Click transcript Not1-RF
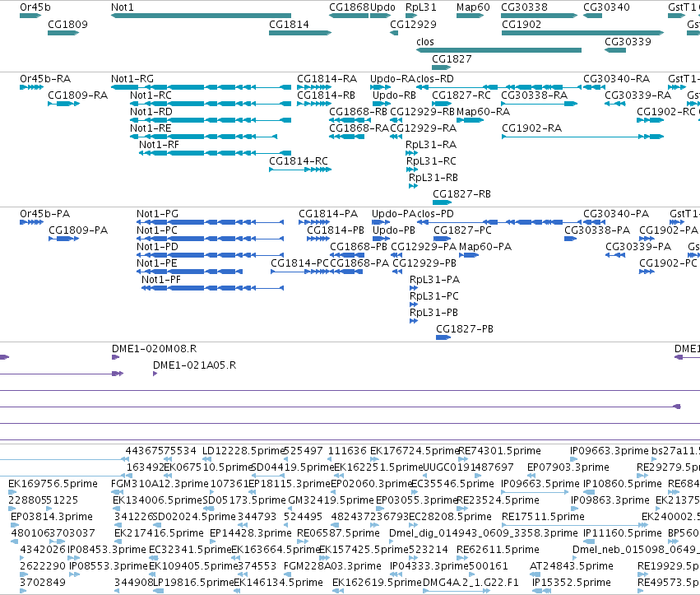 (x=159, y=145)
